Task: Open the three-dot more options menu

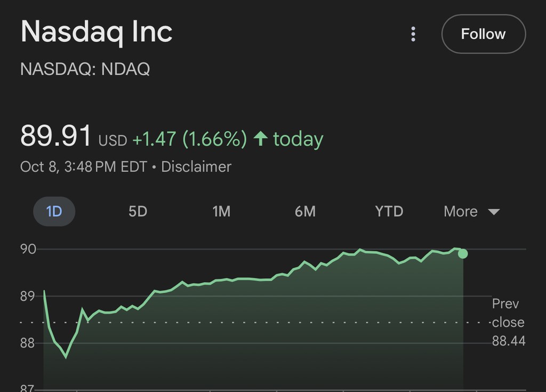Action: pyautogui.click(x=413, y=34)
